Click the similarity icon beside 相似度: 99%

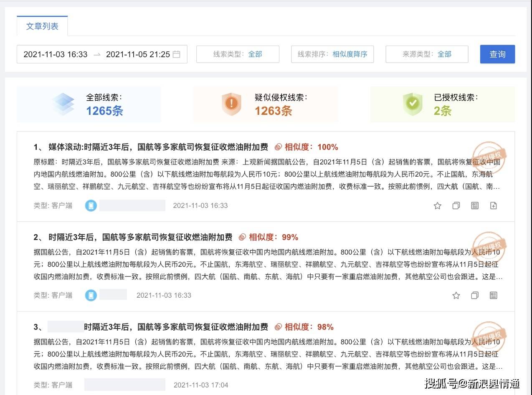(x=242, y=237)
